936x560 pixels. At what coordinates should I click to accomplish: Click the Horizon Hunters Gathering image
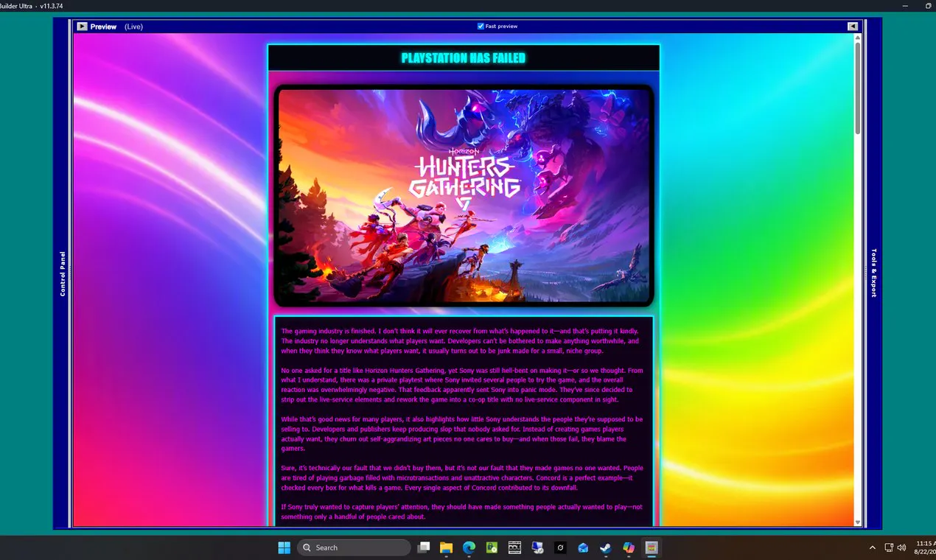tap(464, 196)
